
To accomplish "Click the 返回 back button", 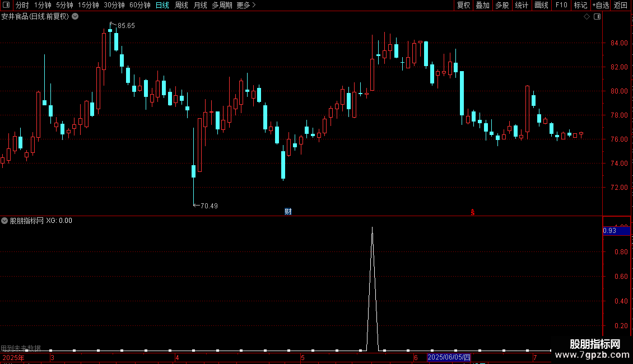I will 621,5.
